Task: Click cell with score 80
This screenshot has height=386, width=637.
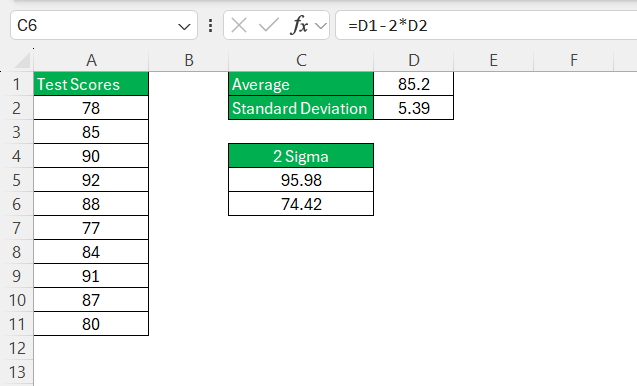Action: point(91,324)
